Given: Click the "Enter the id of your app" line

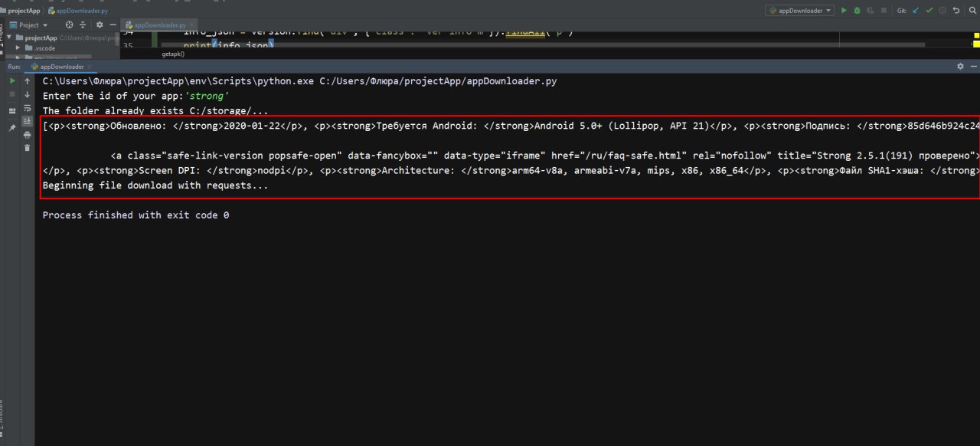Looking at the screenshot, I should coord(136,96).
